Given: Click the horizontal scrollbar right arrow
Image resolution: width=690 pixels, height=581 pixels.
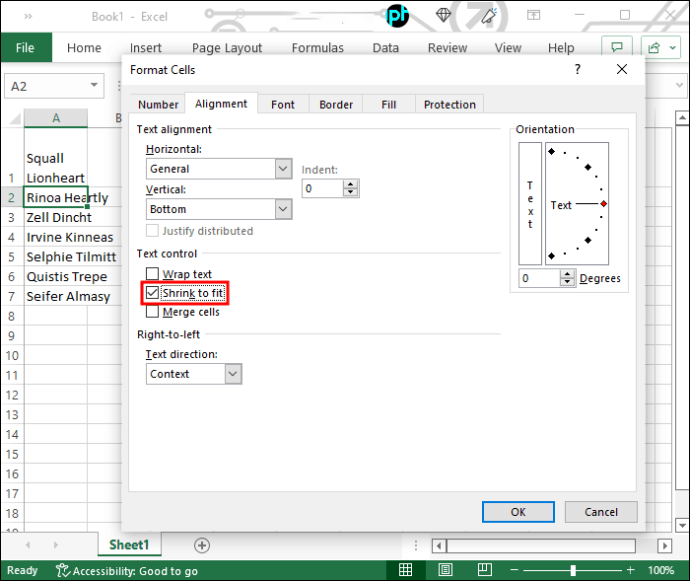Looking at the screenshot, I should coord(664,546).
